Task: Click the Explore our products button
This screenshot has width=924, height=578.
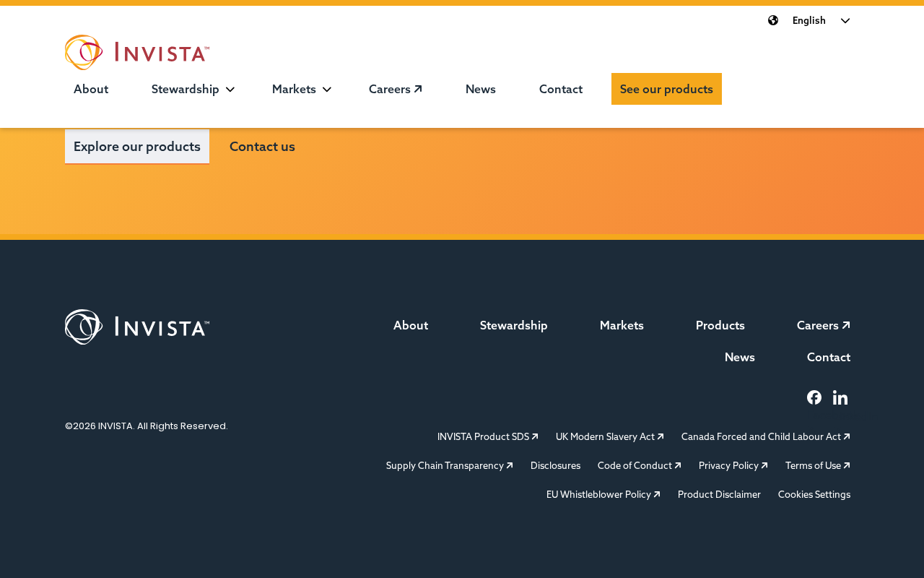Action: [137, 147]
